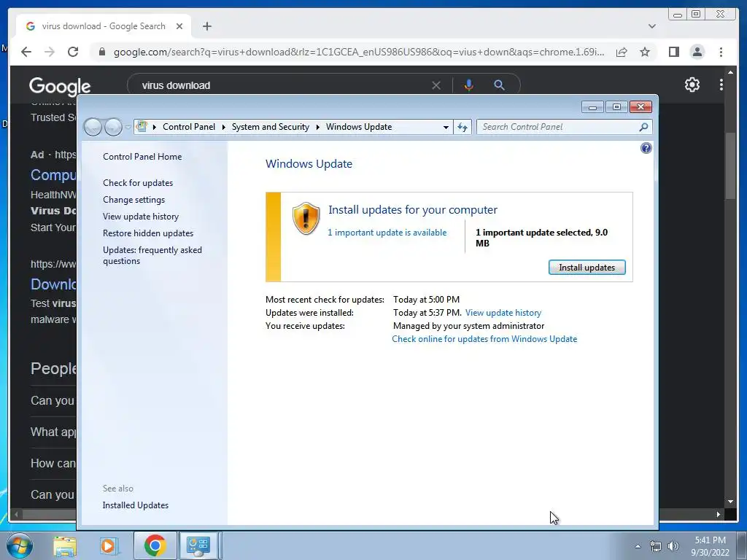747x560 pixels.
Task: Click the Google search box text virus download
Action: pyautogui.click(x=176, y=85)
